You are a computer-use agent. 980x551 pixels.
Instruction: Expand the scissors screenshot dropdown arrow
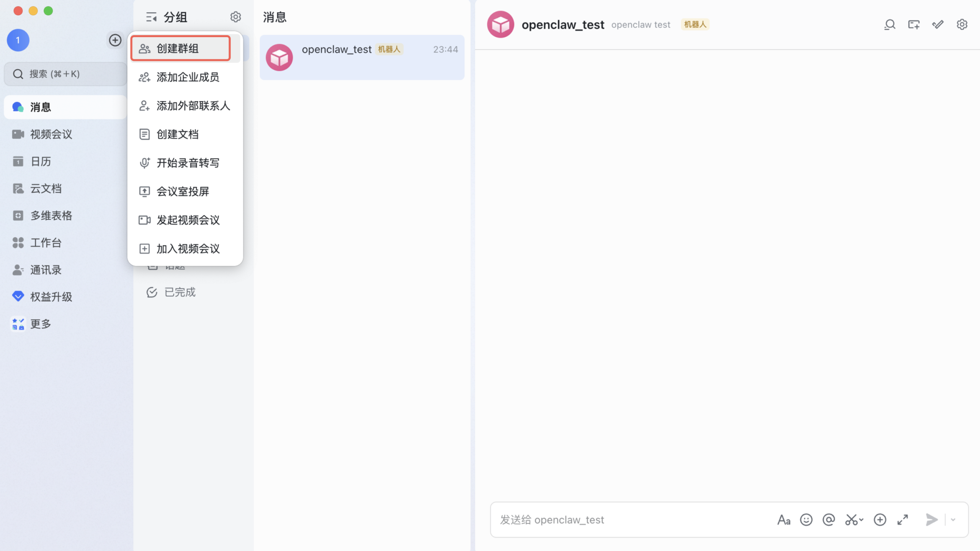861,520
